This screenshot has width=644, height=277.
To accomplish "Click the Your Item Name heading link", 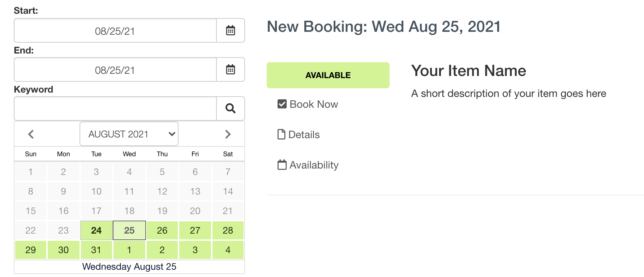I will (x=468, y=71).
